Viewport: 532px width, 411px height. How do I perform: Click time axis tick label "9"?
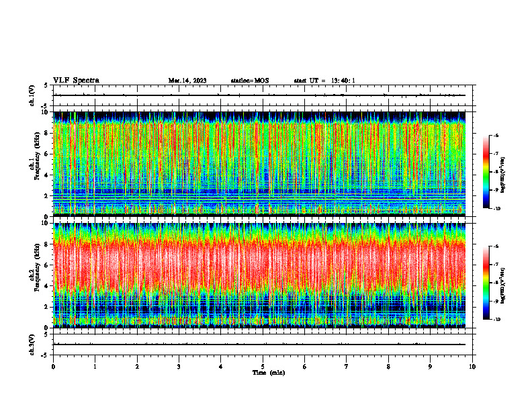click(x=430, y=367)
